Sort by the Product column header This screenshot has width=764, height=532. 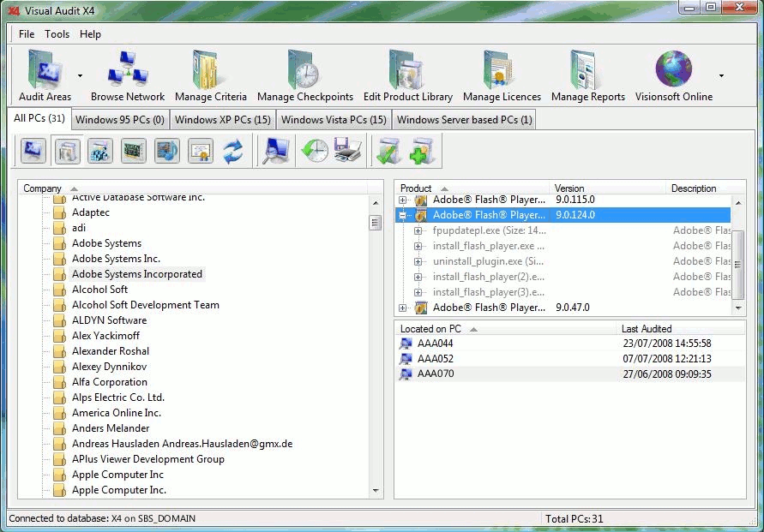pyautogui.click(x=472, y=188)
